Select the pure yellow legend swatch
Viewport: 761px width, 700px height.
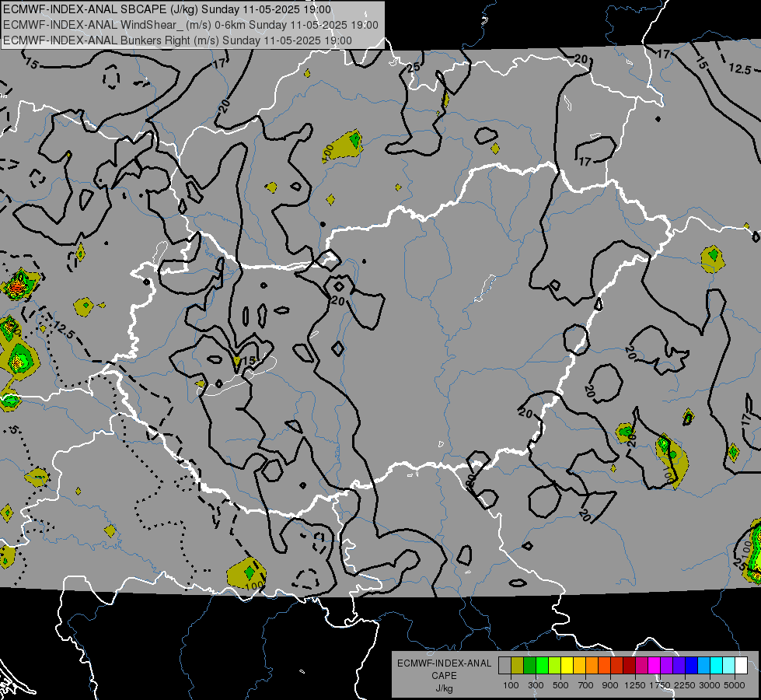point(567,666)
